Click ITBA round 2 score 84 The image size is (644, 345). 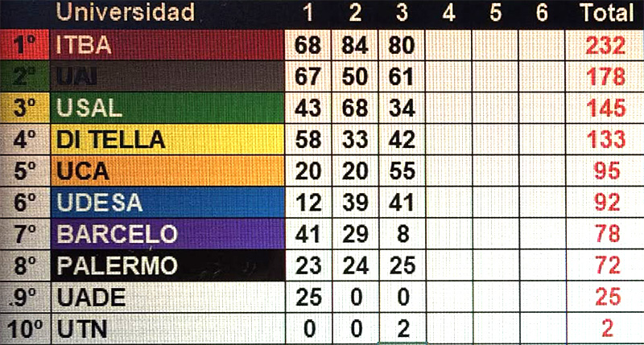tap(355, 45)
